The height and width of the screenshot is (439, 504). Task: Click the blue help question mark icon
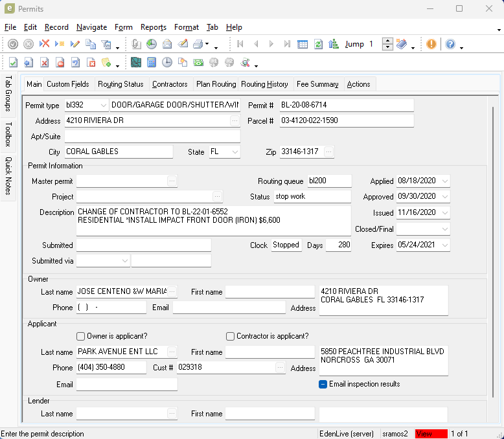point(450,44)
